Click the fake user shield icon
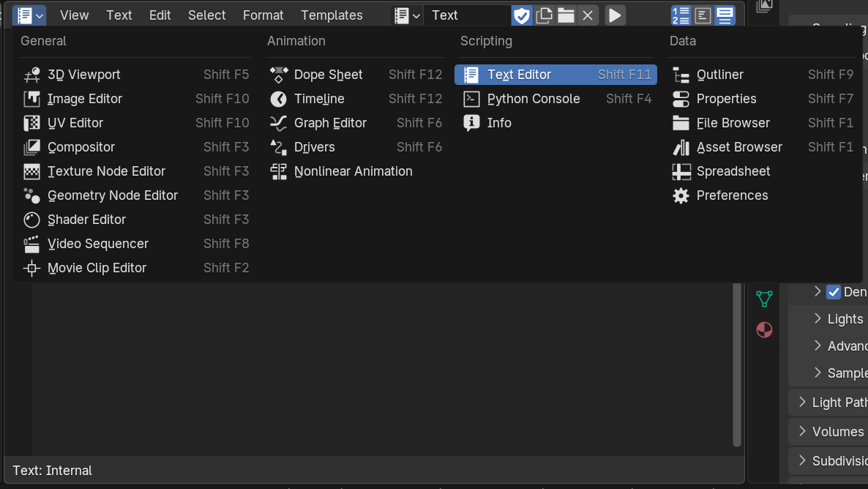 point(521,15)
